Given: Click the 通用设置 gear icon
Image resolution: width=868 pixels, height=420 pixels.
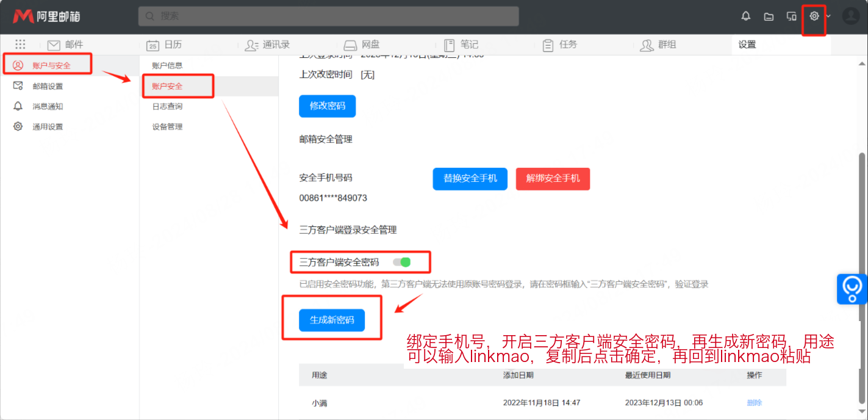Looking at the screenshot, I should point(18,127).
